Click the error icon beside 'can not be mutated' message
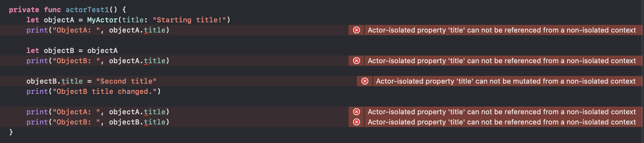 point(365,81)
